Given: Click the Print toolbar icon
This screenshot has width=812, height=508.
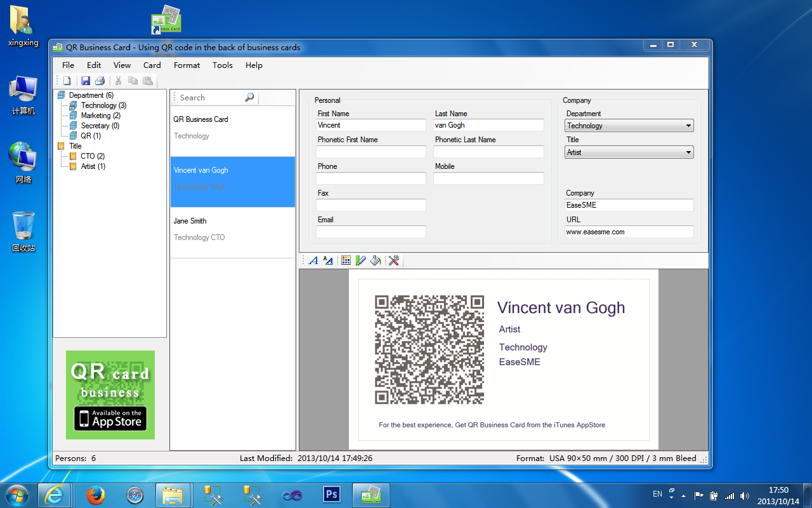Looking at the screenshot, I should (x=100, y=81).
